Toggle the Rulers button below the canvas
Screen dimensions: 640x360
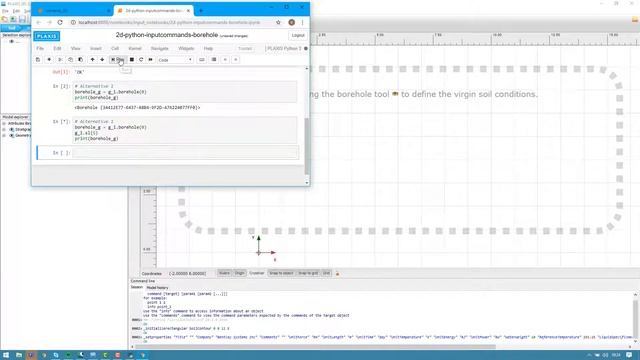(x=224, y=273)
